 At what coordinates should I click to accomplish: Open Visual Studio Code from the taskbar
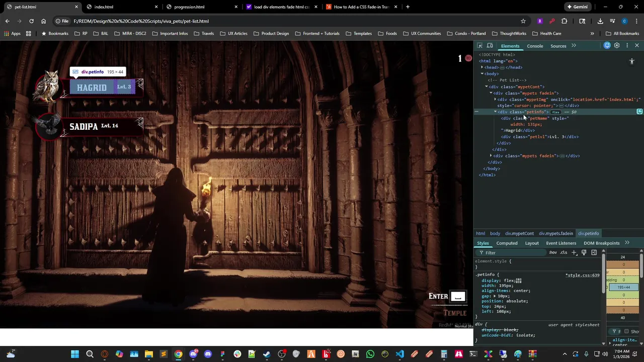click(x=399, y=354)
